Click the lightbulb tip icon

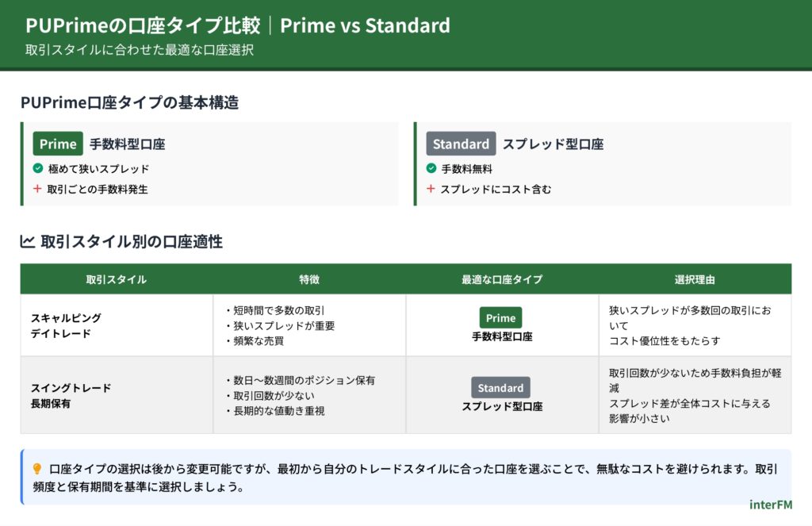37,468
